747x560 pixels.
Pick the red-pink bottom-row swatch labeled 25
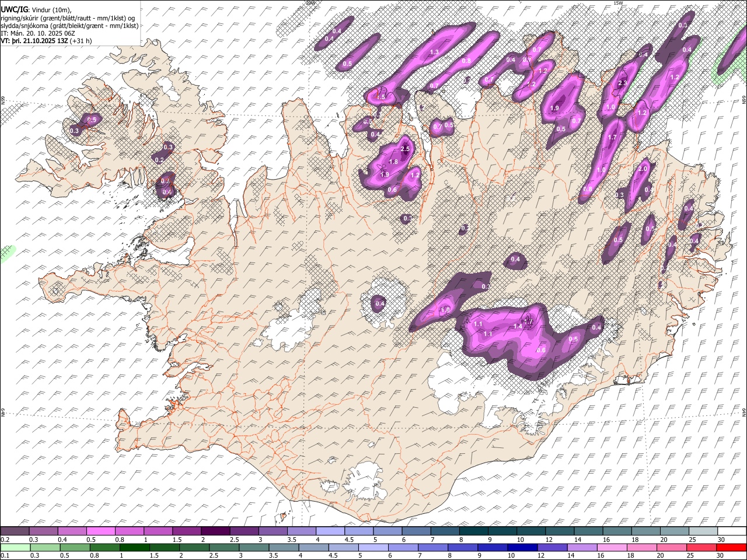pos(702,548)
